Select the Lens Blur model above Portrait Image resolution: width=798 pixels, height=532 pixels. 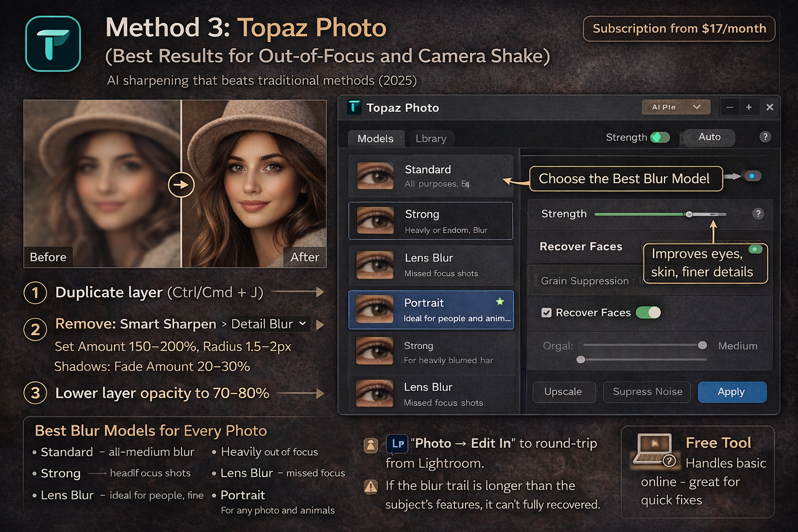click(431, 265)
